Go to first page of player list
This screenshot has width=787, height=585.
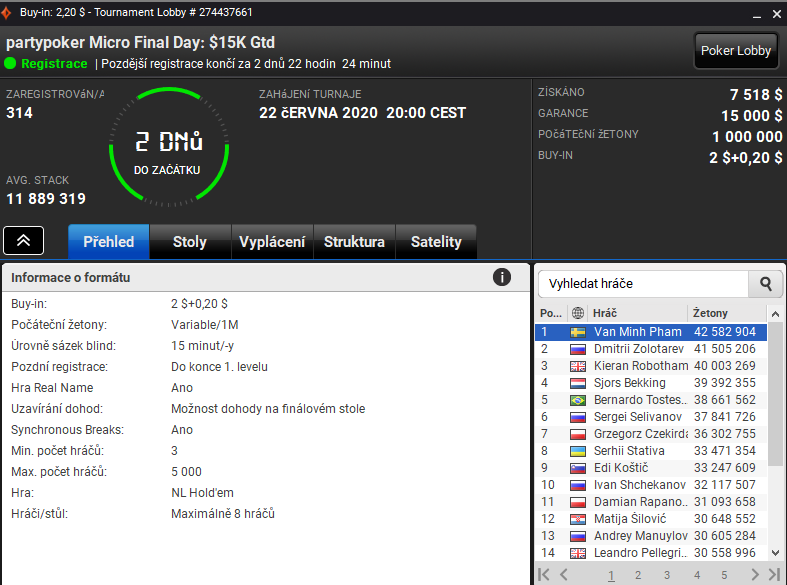tap(544, 574)
